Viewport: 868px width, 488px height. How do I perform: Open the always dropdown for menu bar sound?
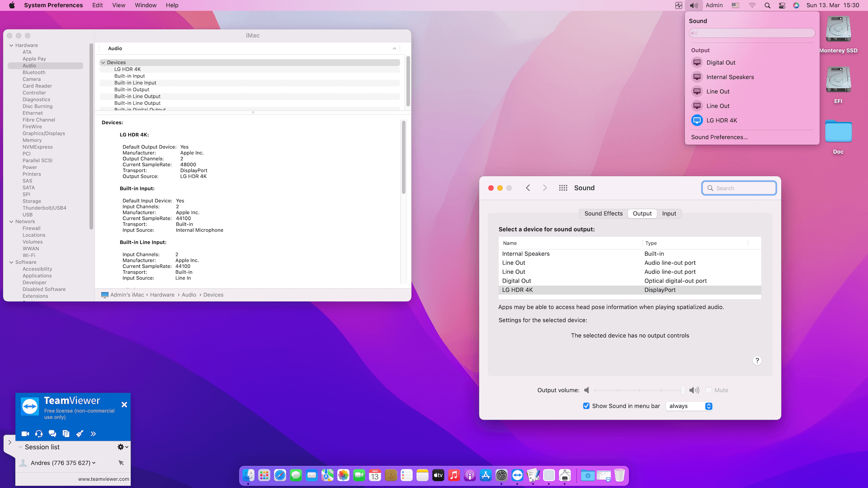(689, 406)
